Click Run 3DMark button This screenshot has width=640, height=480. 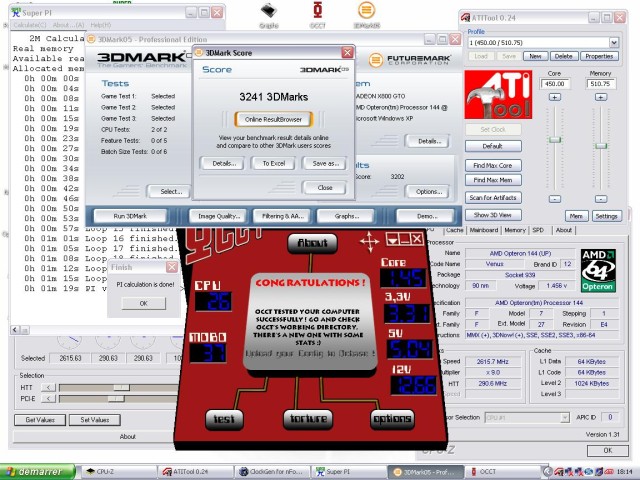click(130, 216)
